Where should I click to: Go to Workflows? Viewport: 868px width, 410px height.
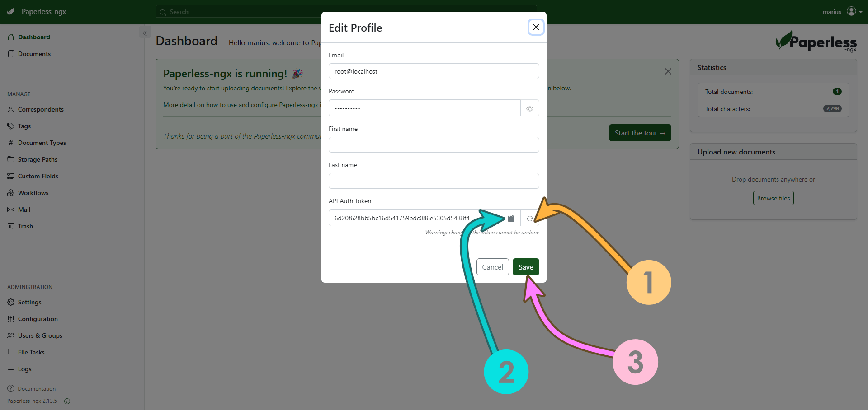point(33,193)
